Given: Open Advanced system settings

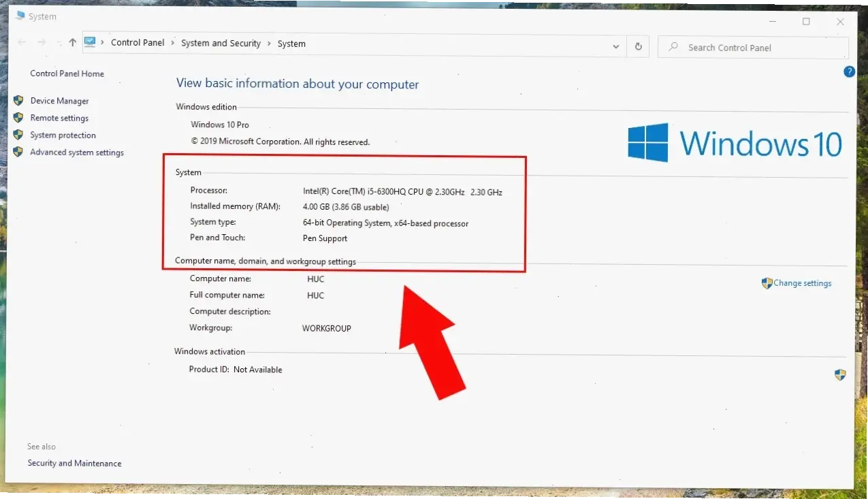Looking at the screenshot, I should click(77, 152).
